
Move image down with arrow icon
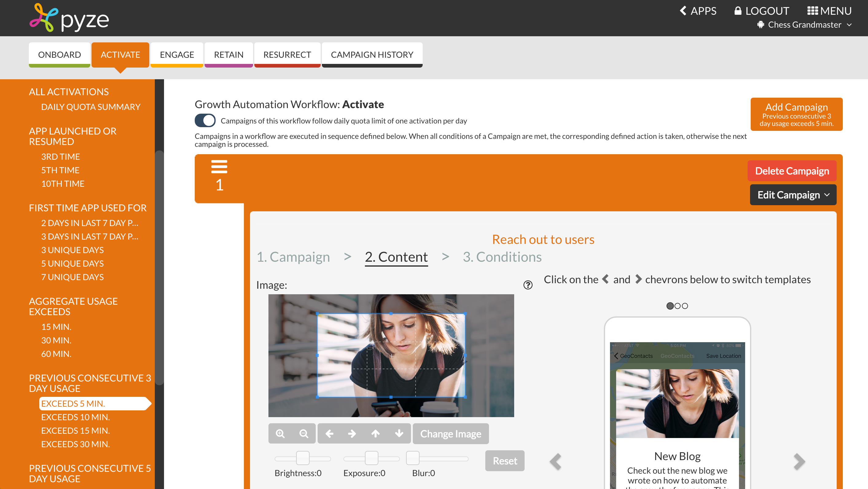[399, 433]
